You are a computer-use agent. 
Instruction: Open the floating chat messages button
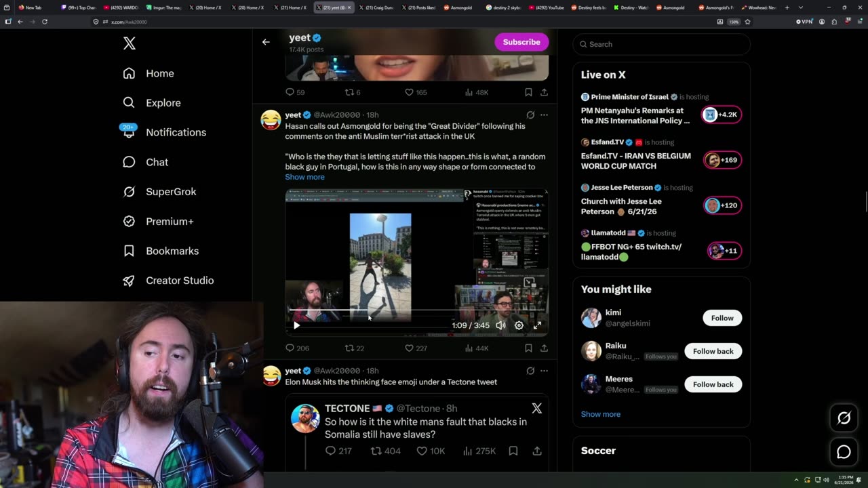(x=844, y=451)
